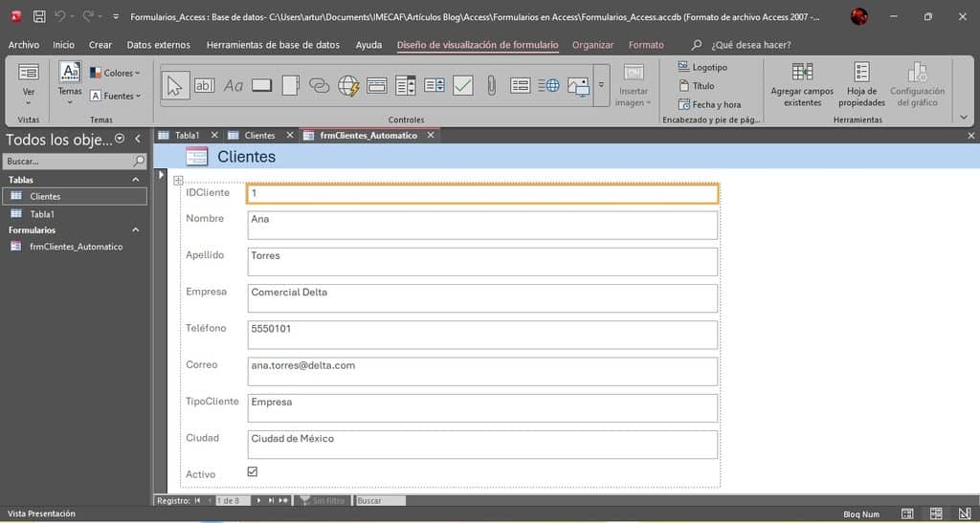The image size is (980, 523).
Task: Choose the Text Box control
Action: coord(204,85)
